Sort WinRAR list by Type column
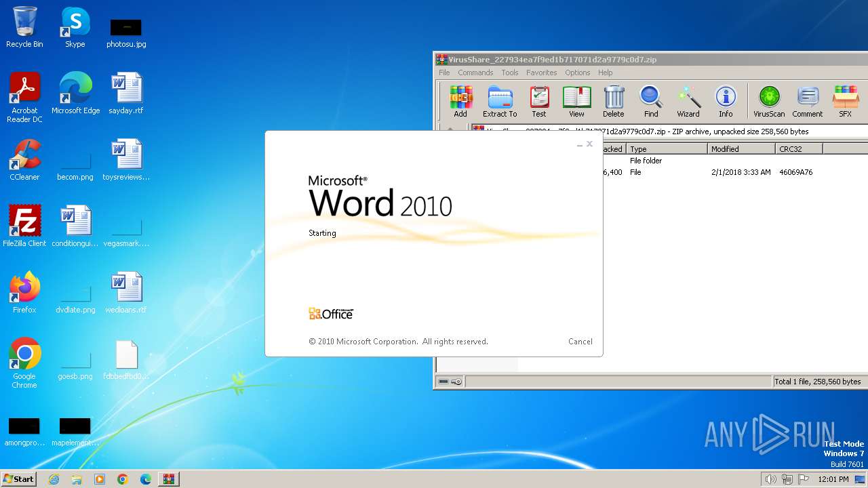The image size is (868, 488). (667, 149)
